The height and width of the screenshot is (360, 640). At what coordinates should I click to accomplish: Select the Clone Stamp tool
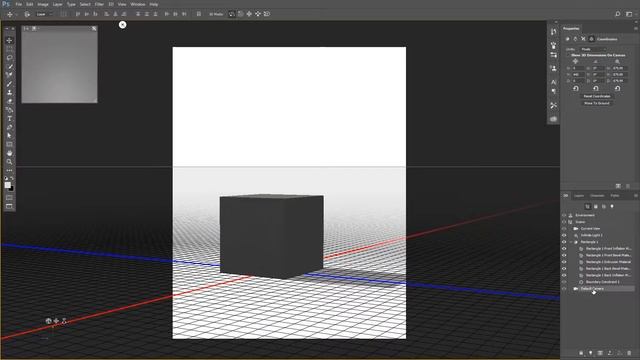tap(9, 93)
